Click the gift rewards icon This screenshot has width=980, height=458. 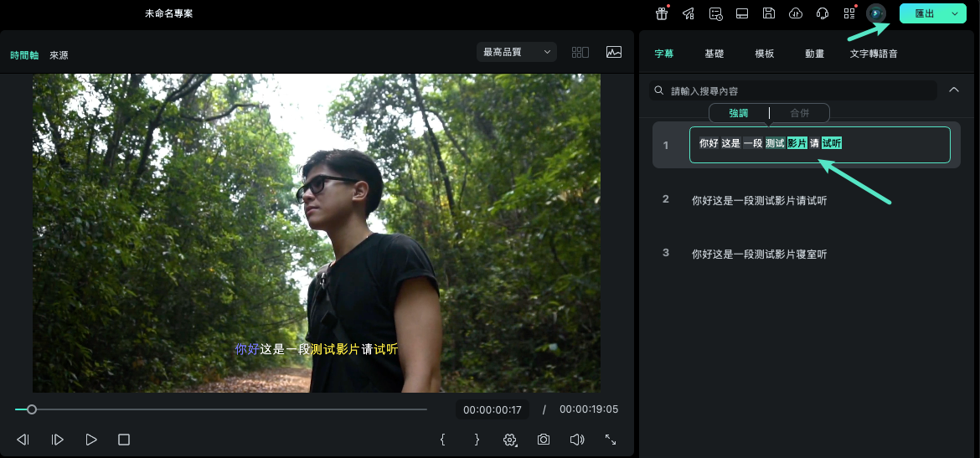[x=662, y=13]
